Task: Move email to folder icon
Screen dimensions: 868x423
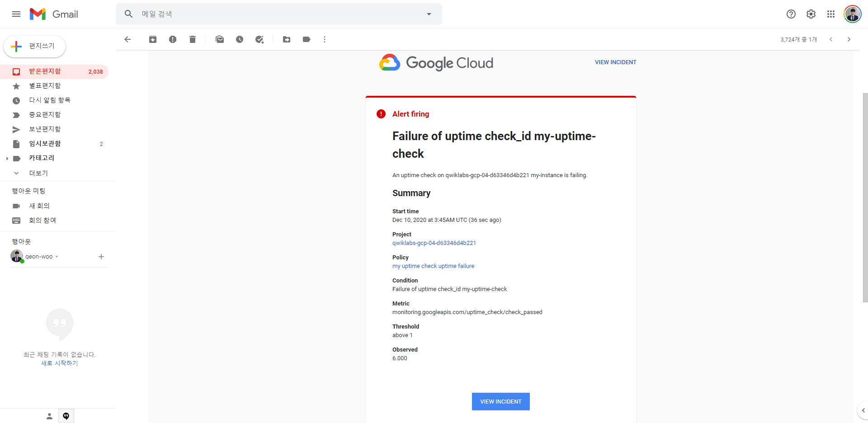Action: coord(287,39)
